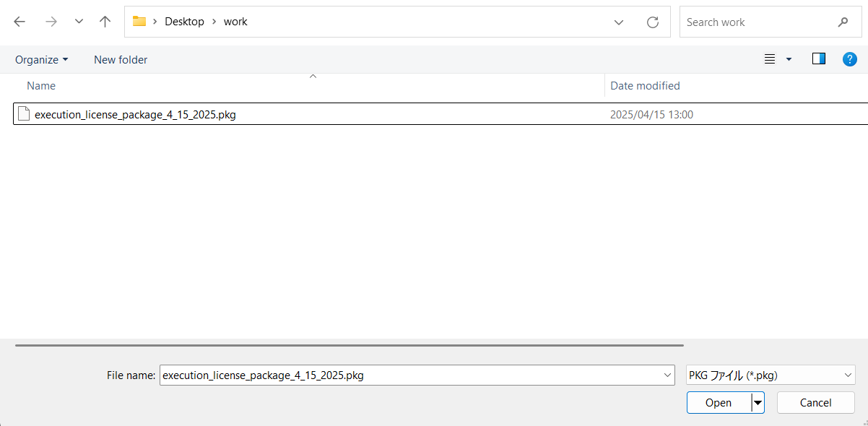Refresh the work folder view
The height and width of the screenshot is (426, 868).
tap(652, 22)
